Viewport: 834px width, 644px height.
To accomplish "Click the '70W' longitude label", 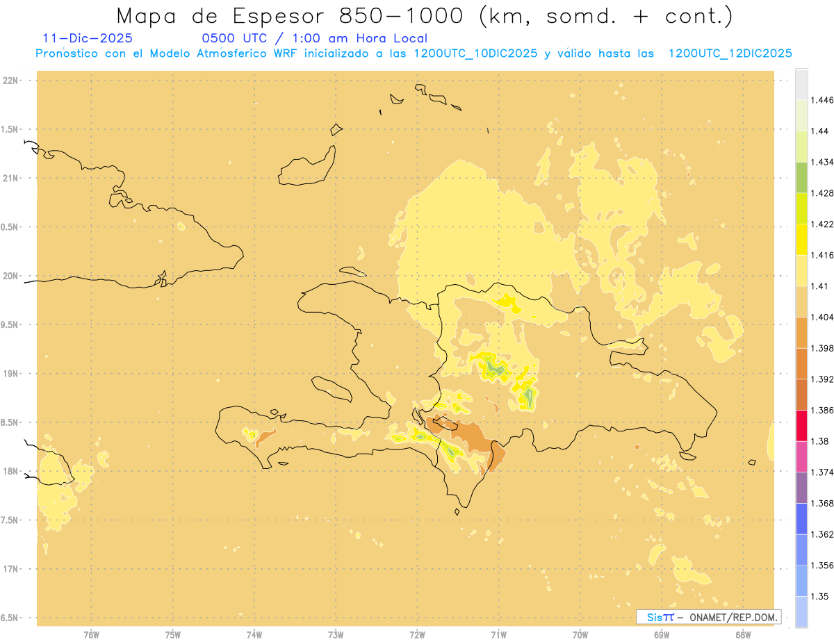I will pyautogui.click(x=580, y=635).
